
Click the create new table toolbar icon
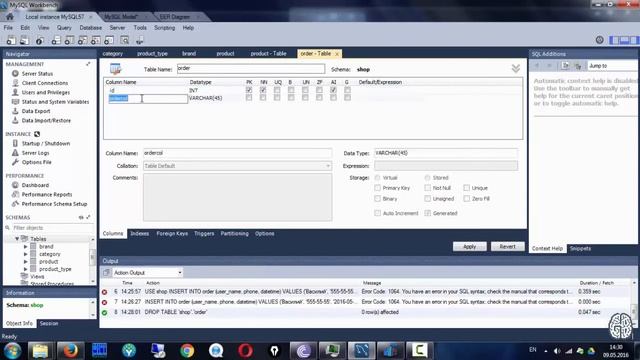(69, 40)
